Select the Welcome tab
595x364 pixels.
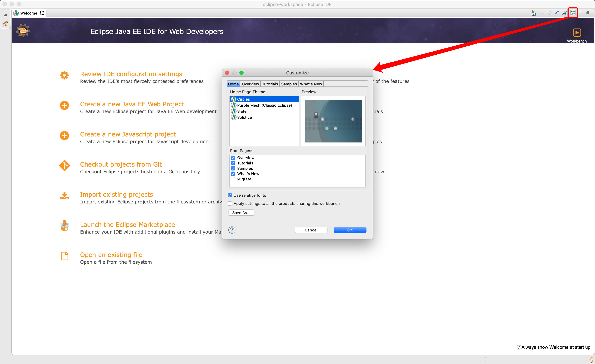[x=29, y=13]
